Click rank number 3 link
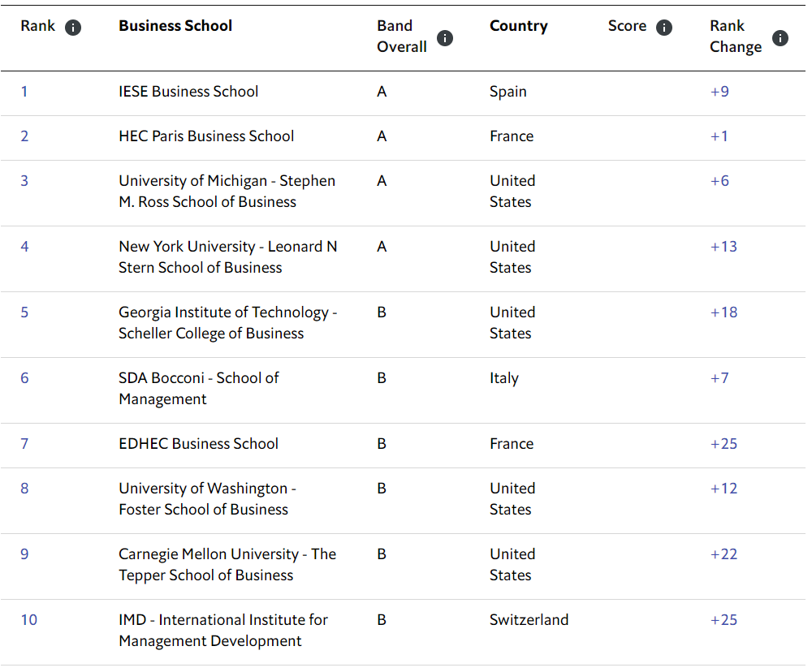Viewport: 812px width, 672px height. click(x=24, y=181)
